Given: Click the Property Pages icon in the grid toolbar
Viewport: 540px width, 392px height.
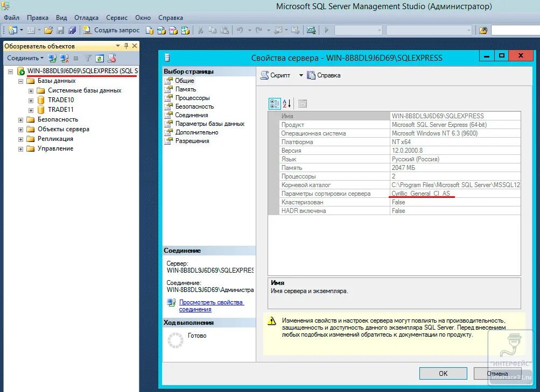Looking at the screenshot, I should click(303, 103).
